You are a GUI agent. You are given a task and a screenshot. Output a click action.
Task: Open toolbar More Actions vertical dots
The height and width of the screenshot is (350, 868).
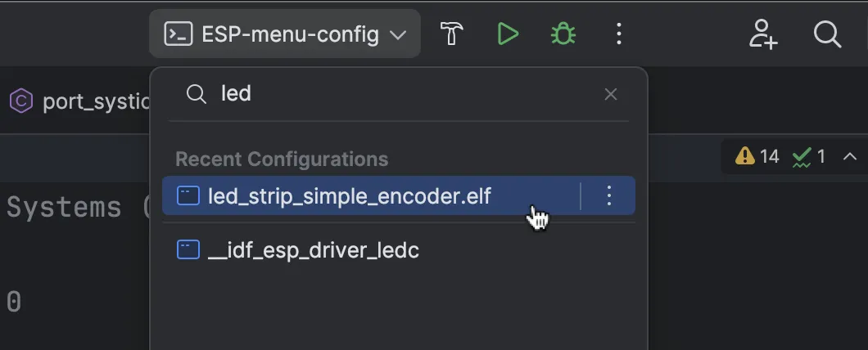[619, 34]
